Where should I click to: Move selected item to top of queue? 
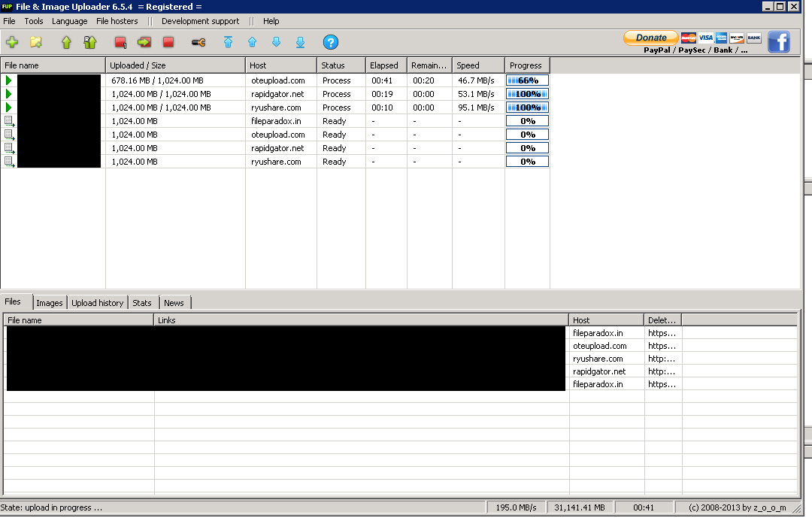pyautogui.click(x=229, y=43)
